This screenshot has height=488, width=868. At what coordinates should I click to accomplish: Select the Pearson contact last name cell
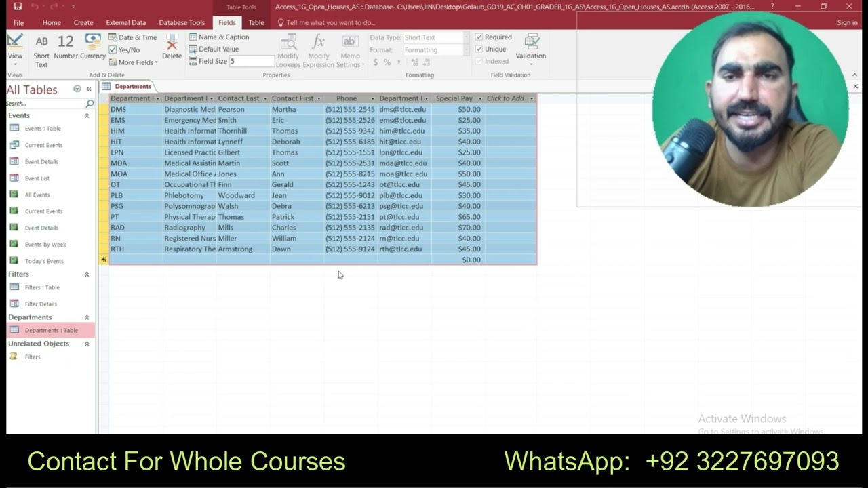coord(243,110)
